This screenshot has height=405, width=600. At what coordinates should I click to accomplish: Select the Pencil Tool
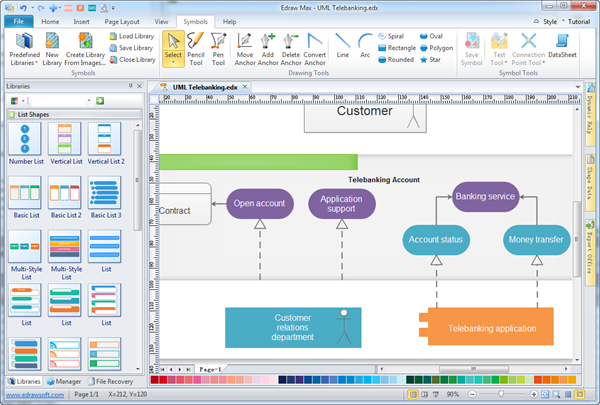click(x=196, y=49)
